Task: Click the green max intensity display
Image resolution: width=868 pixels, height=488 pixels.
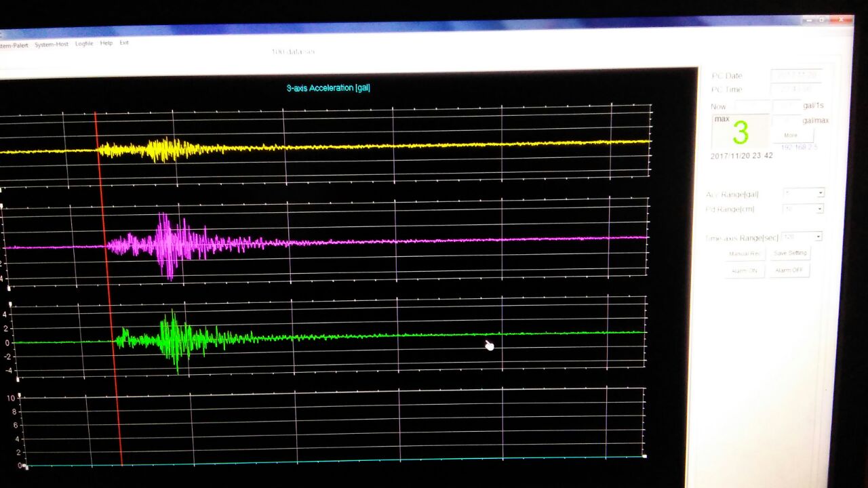Action: [740, 133]
